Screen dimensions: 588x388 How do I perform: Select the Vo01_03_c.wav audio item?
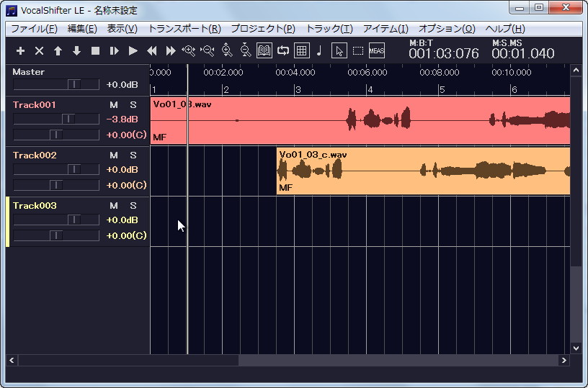(x=423, y=171)
